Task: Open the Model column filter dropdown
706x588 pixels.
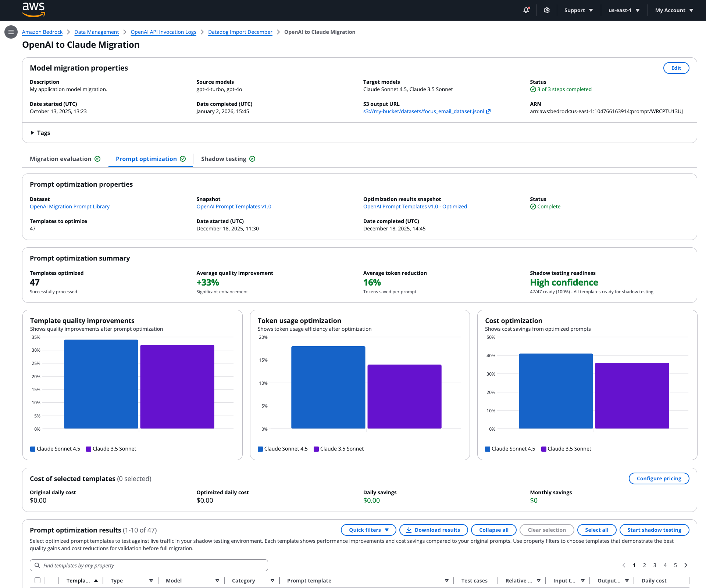Action: (217, 581)
